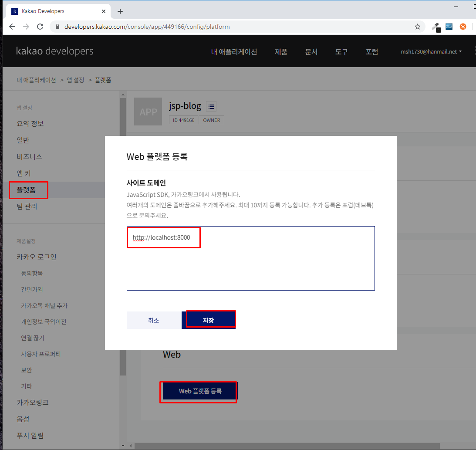Open the blue extension icon in the toolbar
The height and width of the screenshot is (450, 476).
click(x=449, y=27)
